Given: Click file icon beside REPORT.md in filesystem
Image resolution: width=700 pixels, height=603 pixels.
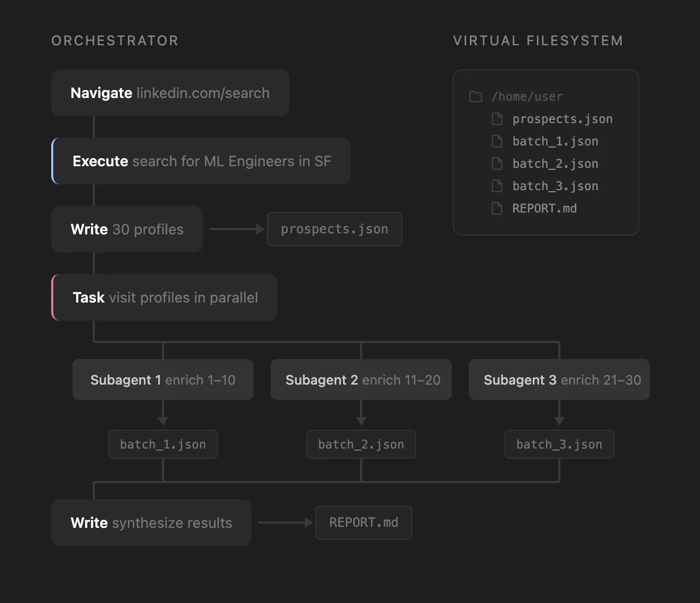Looking at the screenshot, I should click(x=497, y=208).
